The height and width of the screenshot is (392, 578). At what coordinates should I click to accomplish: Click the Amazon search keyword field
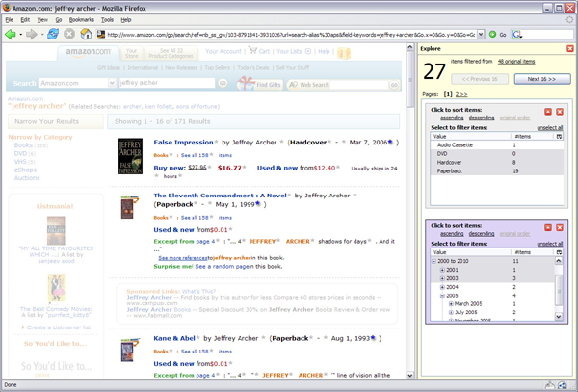click(x=164, y=84)
